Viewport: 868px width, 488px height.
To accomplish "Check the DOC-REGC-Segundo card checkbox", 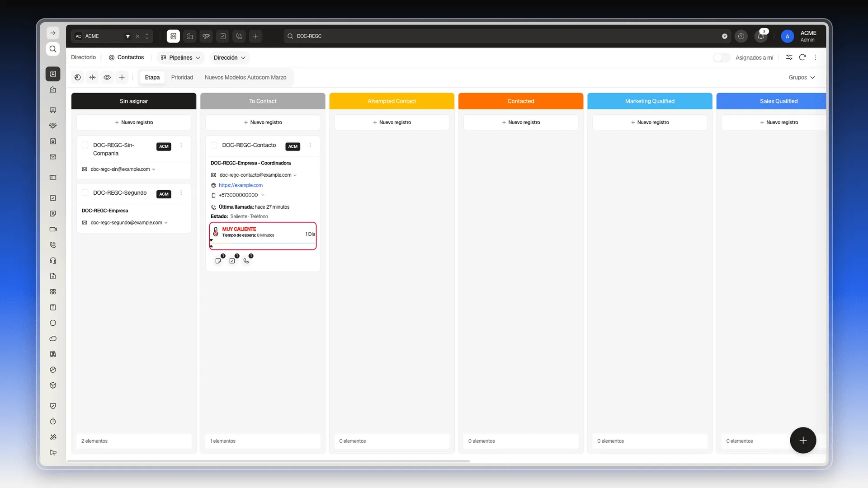I will [x=85, y=193].
